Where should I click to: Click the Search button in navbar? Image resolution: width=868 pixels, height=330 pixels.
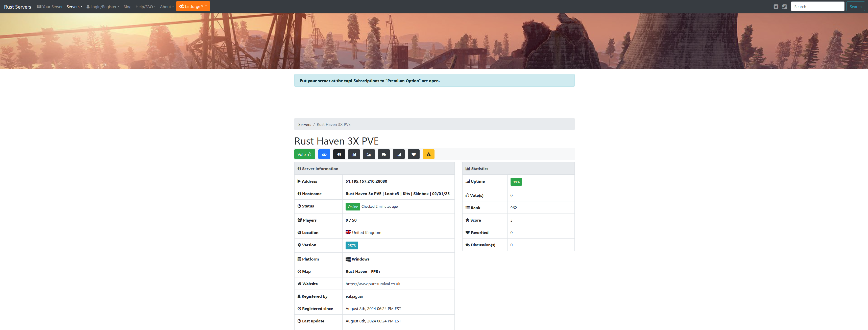[855, 6]
